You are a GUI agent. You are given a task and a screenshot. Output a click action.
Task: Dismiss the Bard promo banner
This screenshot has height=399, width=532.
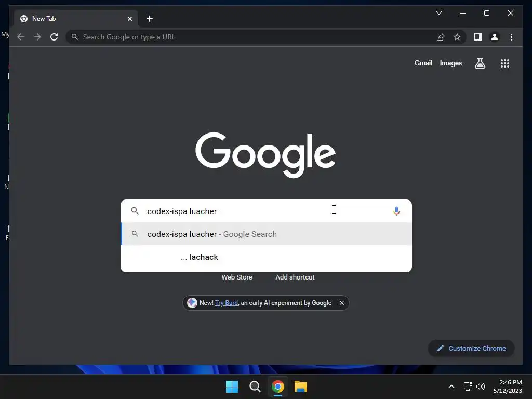(x=342, y=303)
